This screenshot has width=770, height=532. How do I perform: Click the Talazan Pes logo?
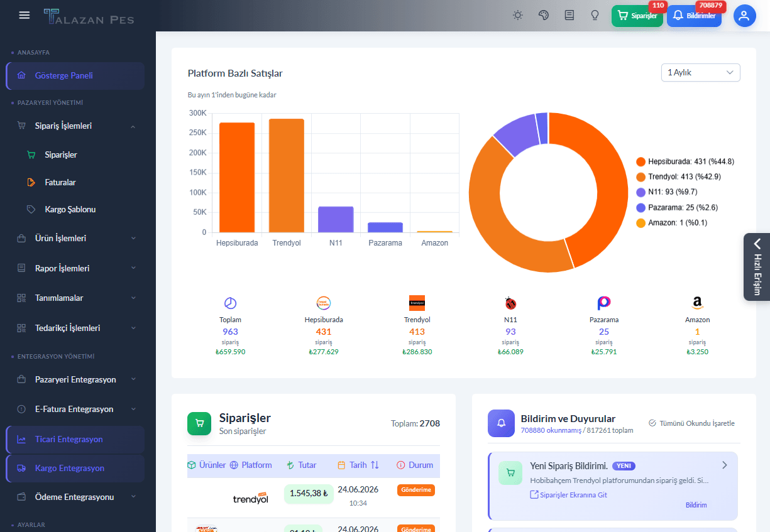[89, 16]
